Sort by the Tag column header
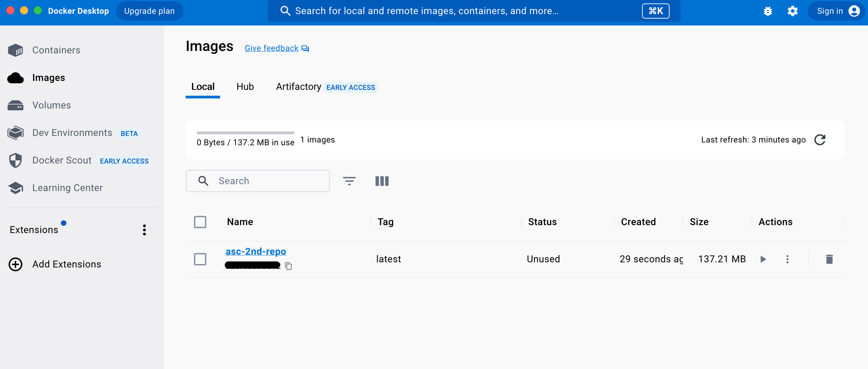The width and height of the screenshot is (868, 369). [386, 222]
